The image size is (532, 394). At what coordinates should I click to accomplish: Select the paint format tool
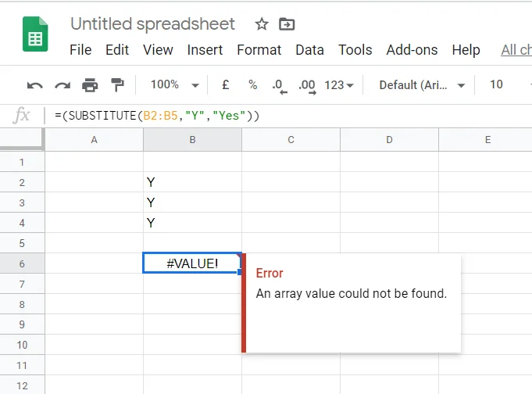117,84
